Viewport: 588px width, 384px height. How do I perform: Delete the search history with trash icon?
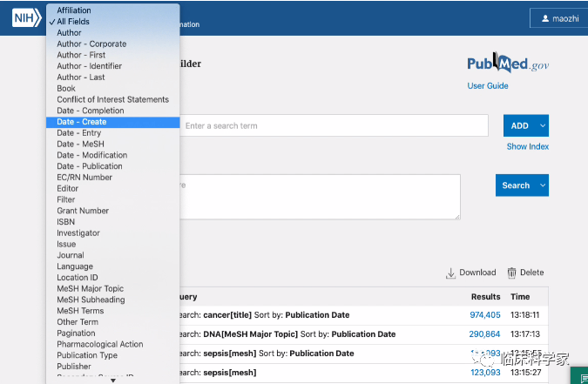[525, 273]
